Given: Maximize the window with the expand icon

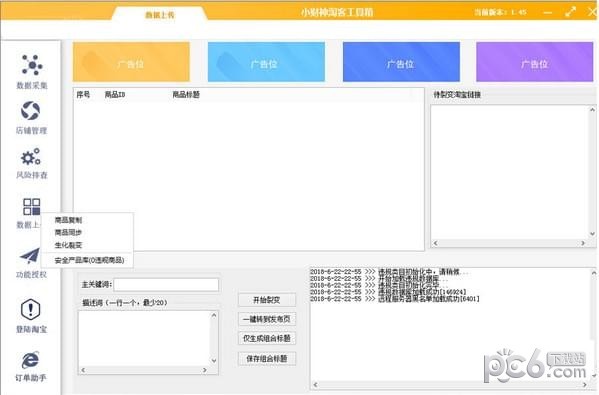Looking at the screenshot, I should pyautogui.click(x=570, y=12).
